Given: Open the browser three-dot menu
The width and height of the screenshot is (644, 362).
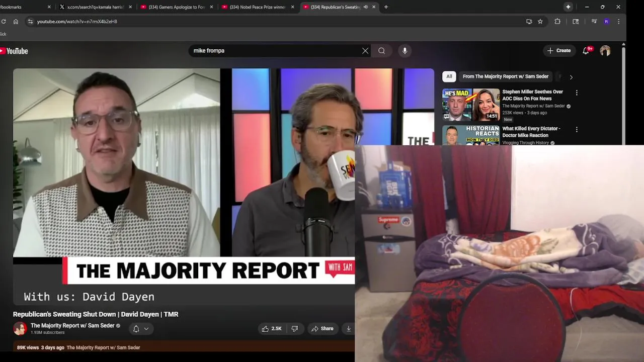Looking at the screenshot, I should click(618, 22).
